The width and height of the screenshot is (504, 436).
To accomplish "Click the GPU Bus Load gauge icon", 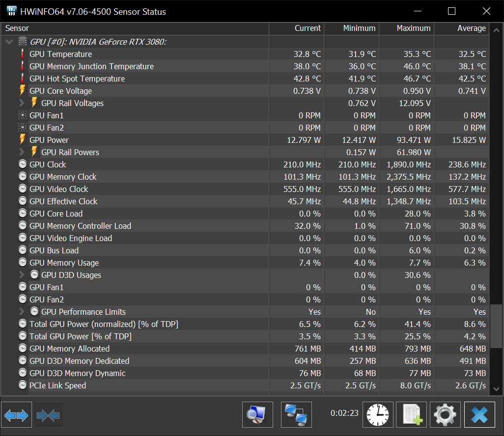I will (23, 250).
